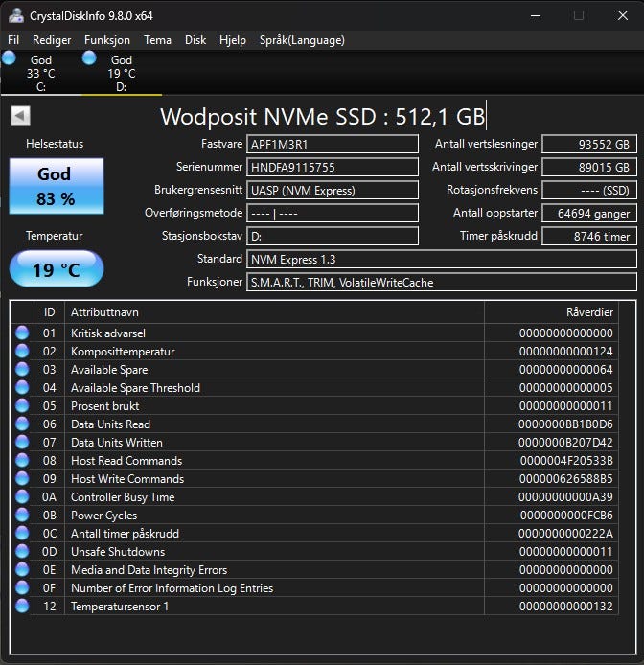
Task: Click status orb for Data Units Read
Action: [22, 424]
